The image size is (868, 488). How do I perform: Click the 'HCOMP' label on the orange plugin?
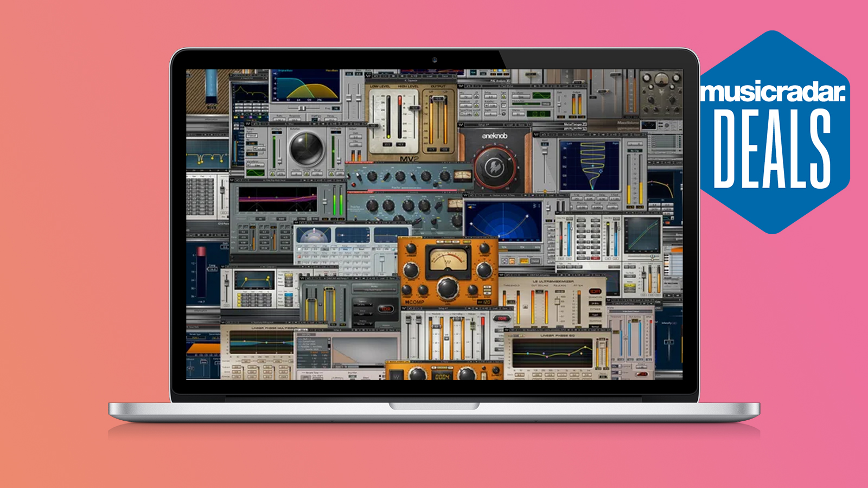[x=415, y=301]
